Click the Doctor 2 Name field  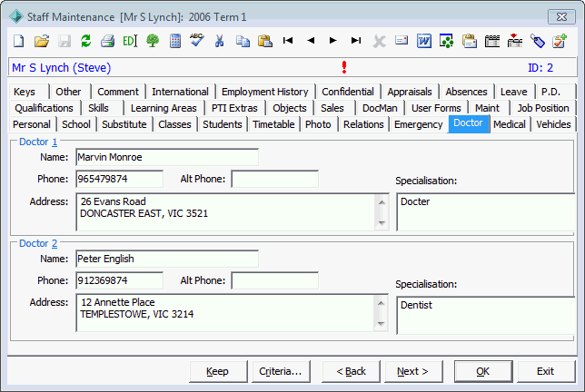167,259
